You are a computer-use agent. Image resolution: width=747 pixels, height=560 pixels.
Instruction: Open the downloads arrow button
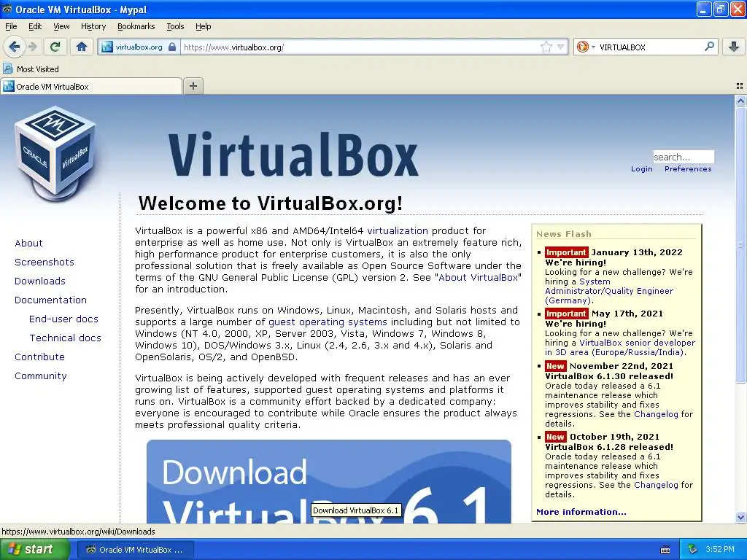[x=734, y=47]
